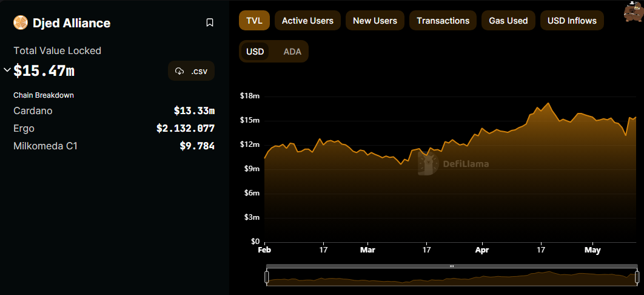Screen dimensions: 644x295
Task: Click the Ergo chain label
Action: click(24, 129)
